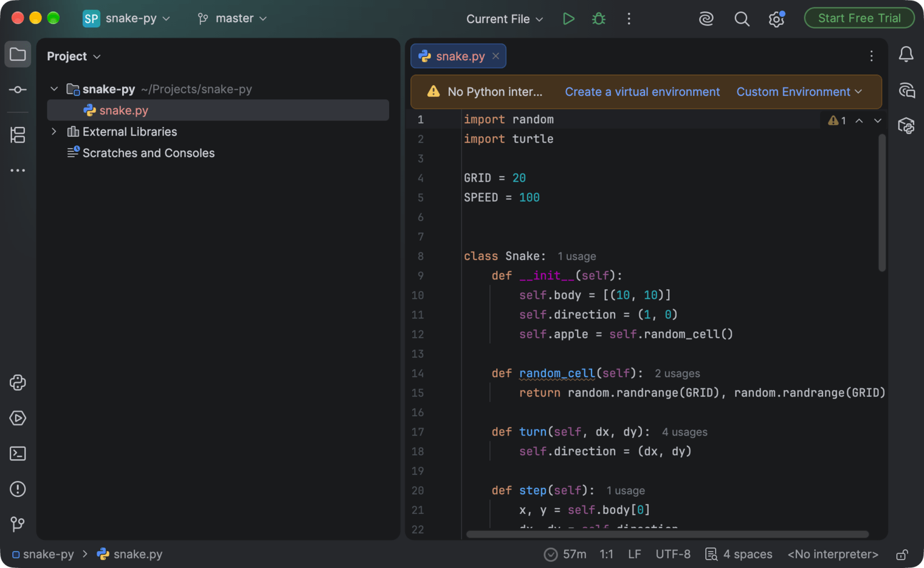
Task: Collapse the snake-py root folder
Action: click(54, 89)
